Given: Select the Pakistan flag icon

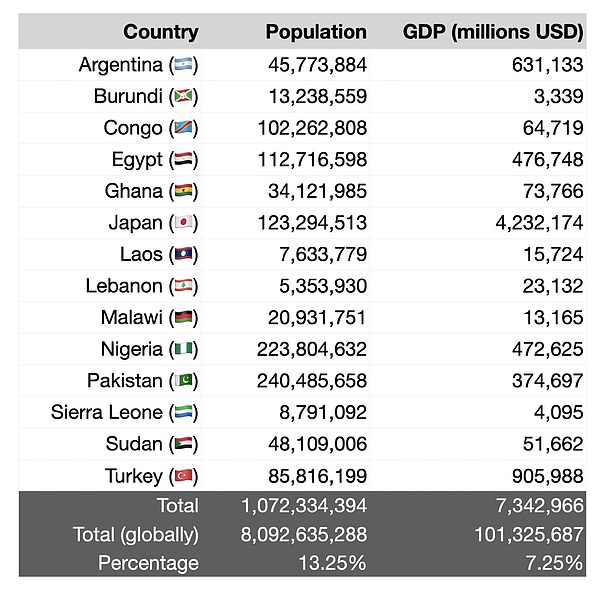Looking at the screenshot, I should [x=183, y=381].
